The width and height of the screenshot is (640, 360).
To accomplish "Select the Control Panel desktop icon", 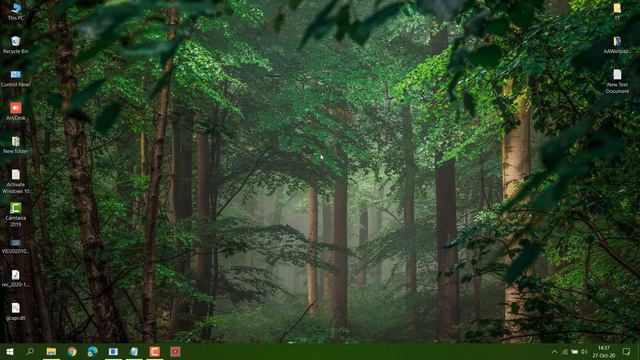I will pos(16,78).
